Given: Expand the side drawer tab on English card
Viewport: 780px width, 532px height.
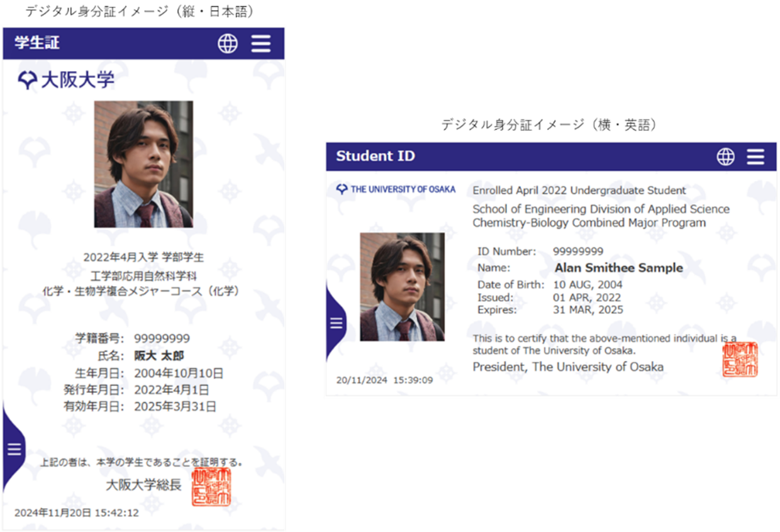Looking at the screenshot, I should [336, 323].
